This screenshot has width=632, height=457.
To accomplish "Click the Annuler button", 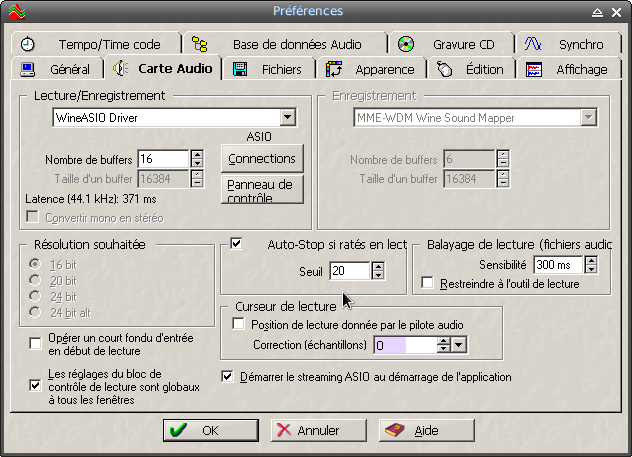I will 307,430.
